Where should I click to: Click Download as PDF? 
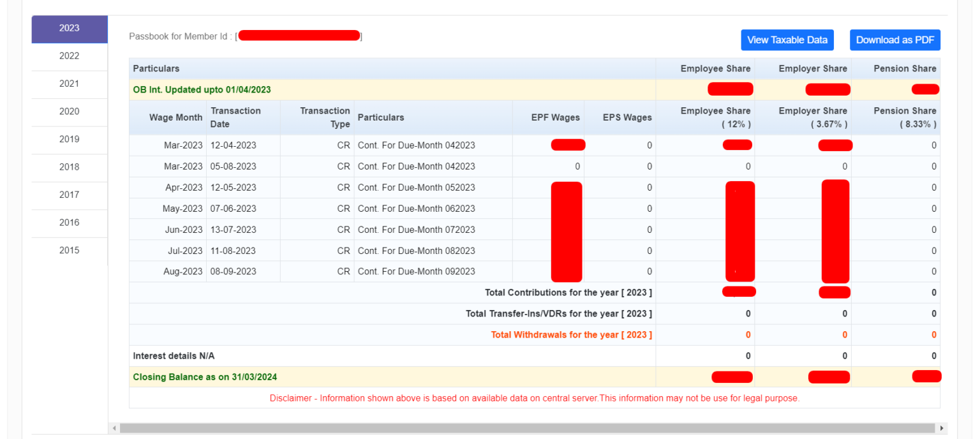[895, 40]
